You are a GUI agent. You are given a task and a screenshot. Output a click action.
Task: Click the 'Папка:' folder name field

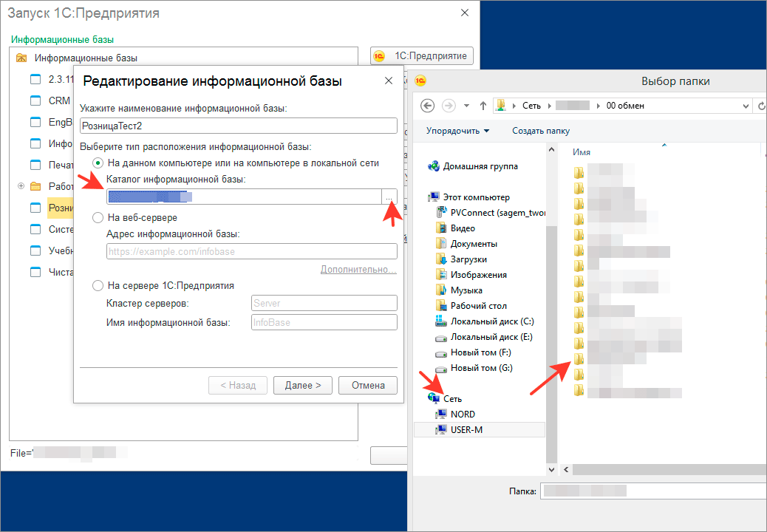pos(653,491)
